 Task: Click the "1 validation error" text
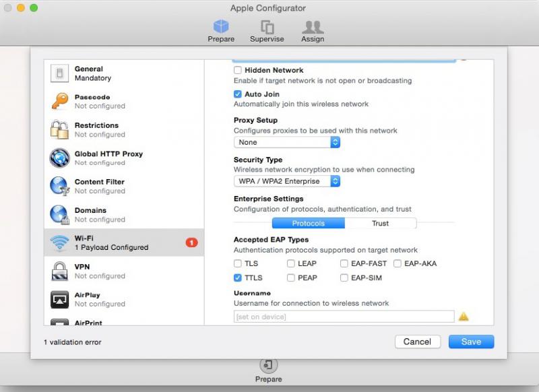click(x=73, y=342)
